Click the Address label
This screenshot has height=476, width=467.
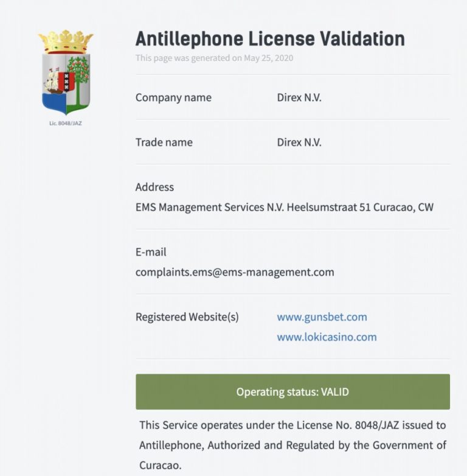click(x=154, y=187)
